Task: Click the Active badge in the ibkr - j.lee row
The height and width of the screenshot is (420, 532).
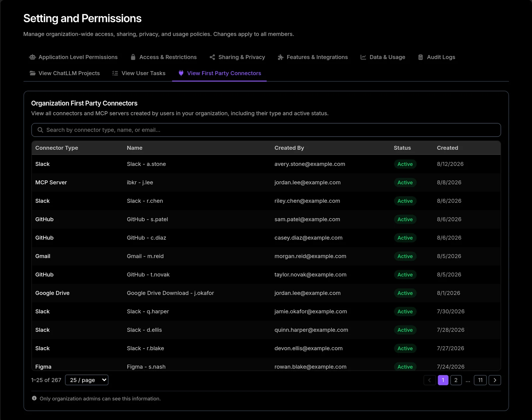Action: point(405,182)
